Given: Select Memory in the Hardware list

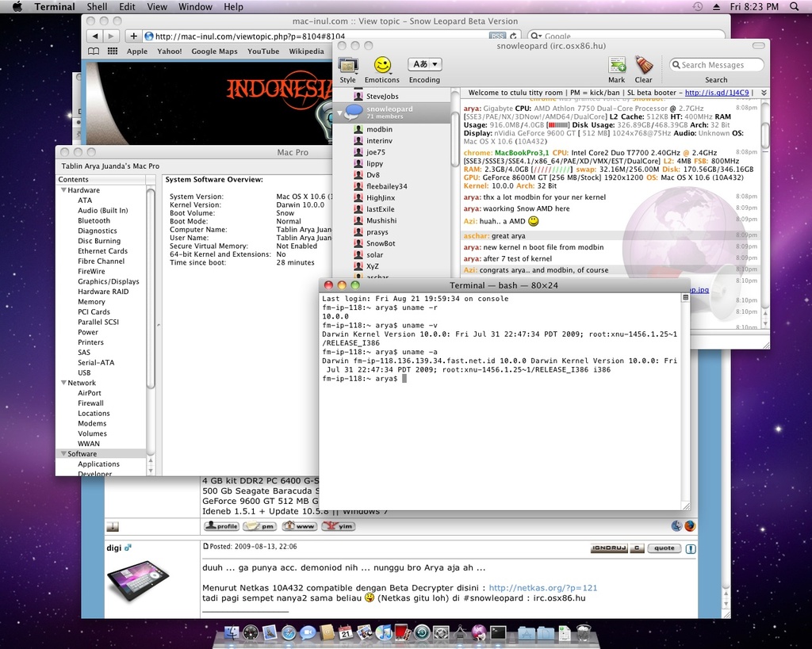Looking at the screenshot, I should point(91,302).
